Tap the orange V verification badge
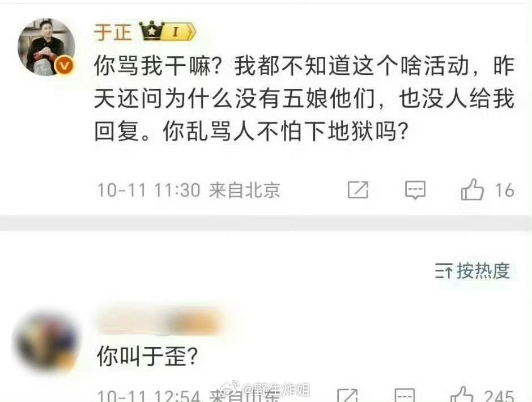Viewport: 532px width, 402px height. coord(64,65)
